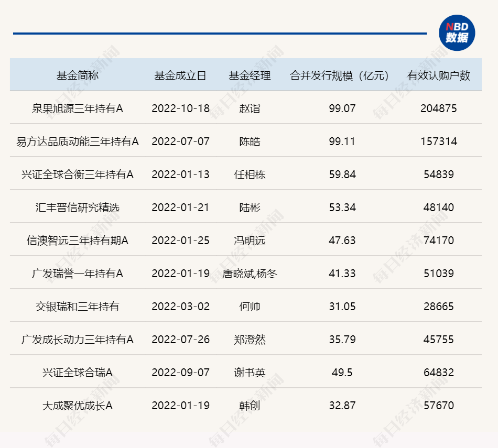Viewport: 498px width, 448px height.
Task: Click the 有效认购户数 column header
Action: (439, 75)
